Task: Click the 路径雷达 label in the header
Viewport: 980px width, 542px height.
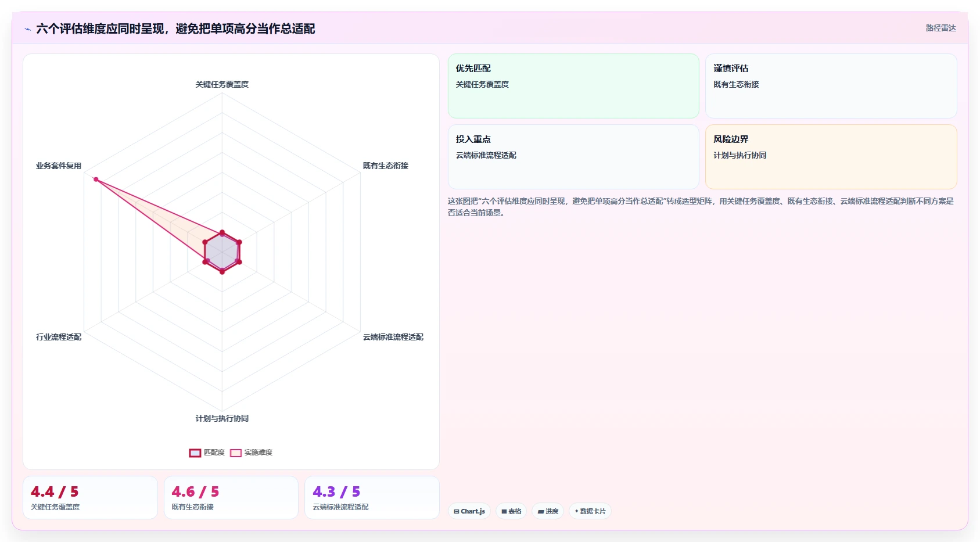Action: pyautogui.click(x=940, y=28)
